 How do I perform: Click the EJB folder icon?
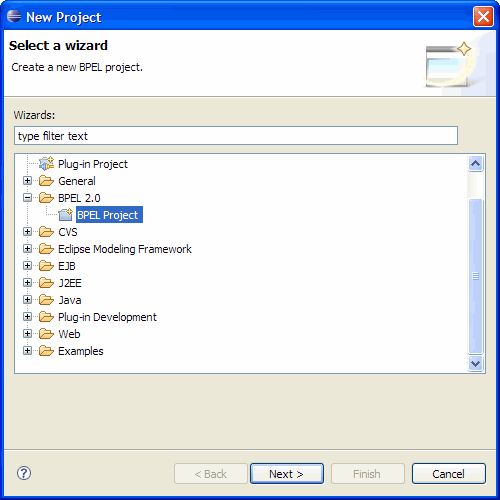coord(46,266)
